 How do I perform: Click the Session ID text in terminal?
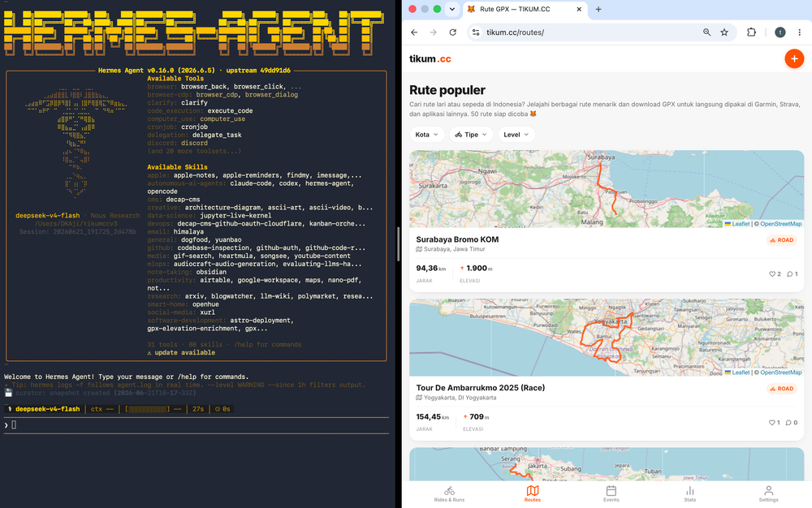click(78, 232)
